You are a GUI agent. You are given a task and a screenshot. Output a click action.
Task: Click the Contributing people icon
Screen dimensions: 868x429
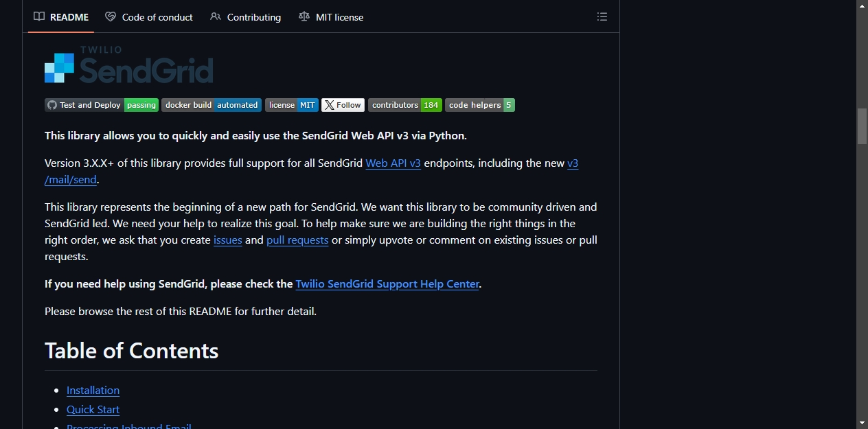(x=216, y=17)
